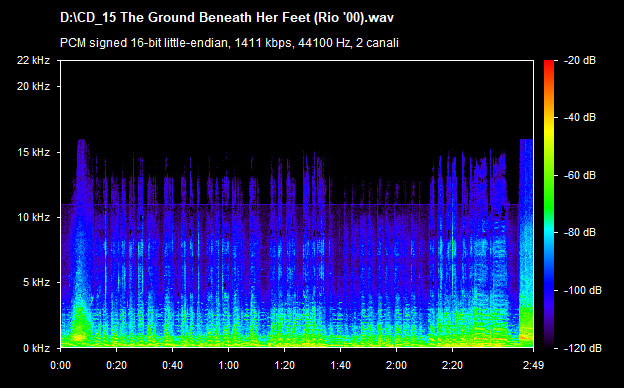This screenshot has width=624, height=388.
Task: Click the 0 kHz frequency axis label
Action: coord(36,348)
